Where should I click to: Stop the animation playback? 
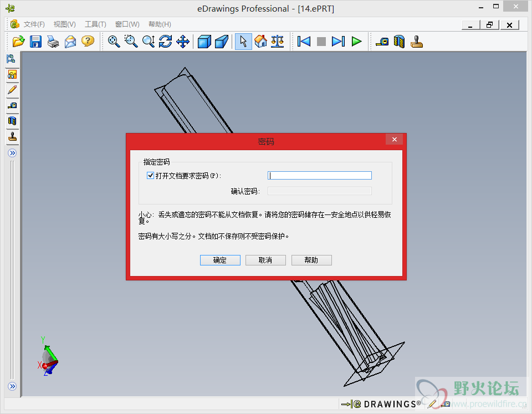(x=321, y=42)
